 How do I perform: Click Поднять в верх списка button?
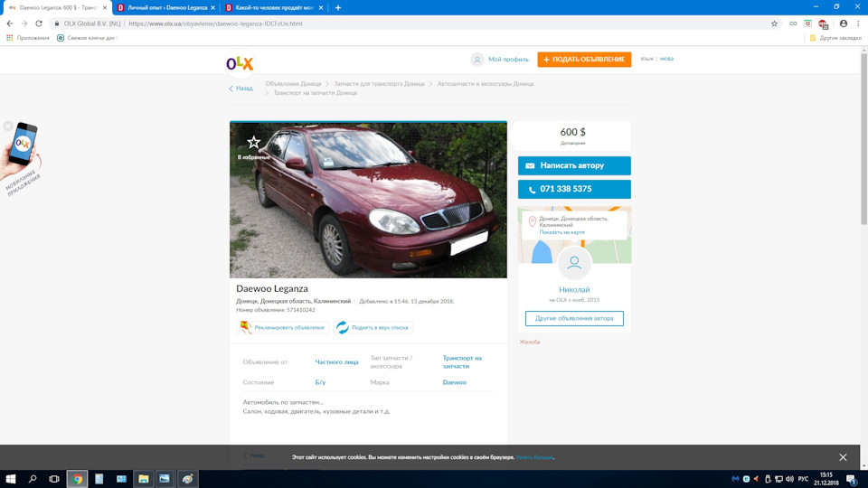tap(373, 327)
